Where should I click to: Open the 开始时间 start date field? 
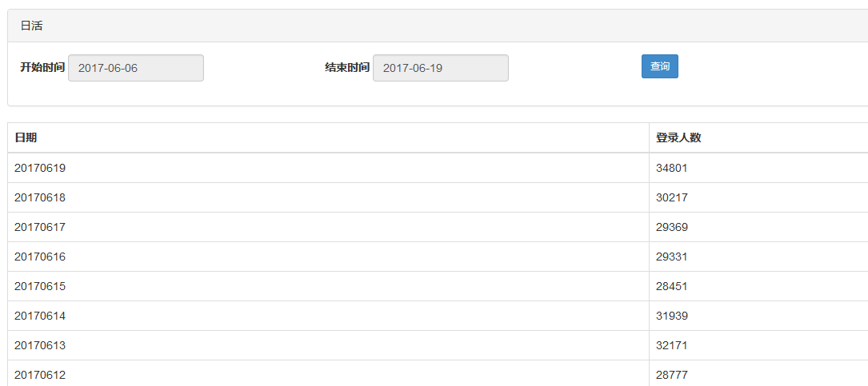136,68
